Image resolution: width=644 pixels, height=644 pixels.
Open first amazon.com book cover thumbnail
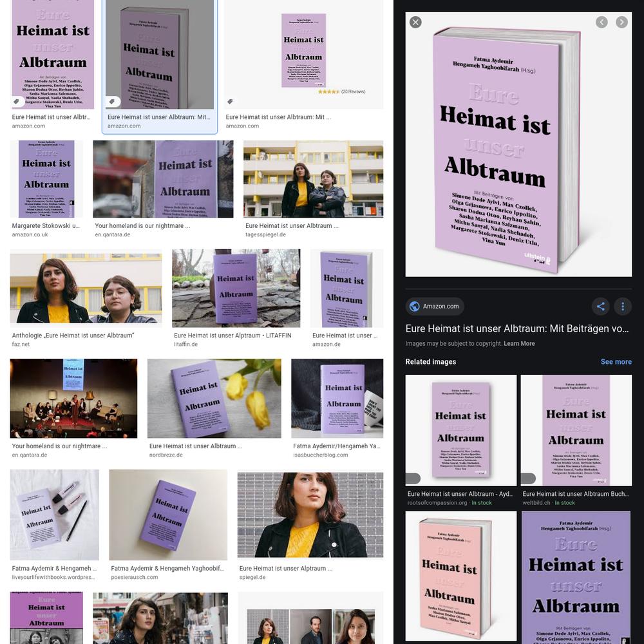point(53,54)
